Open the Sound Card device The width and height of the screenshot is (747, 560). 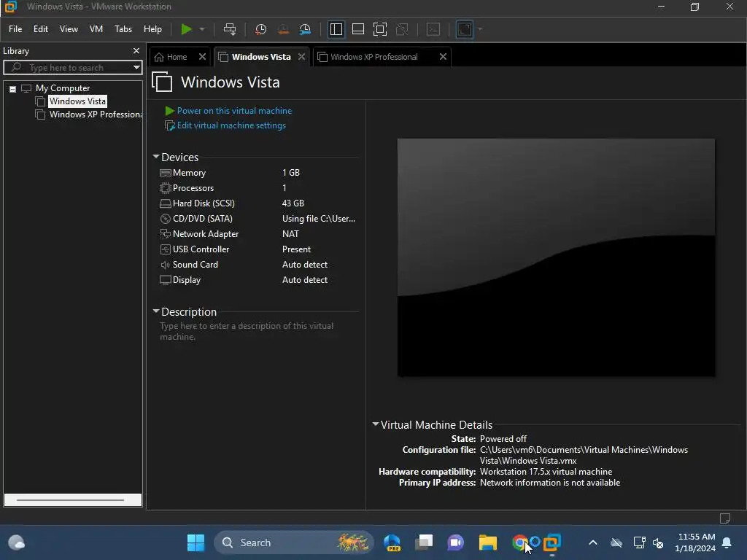[195, 264]
